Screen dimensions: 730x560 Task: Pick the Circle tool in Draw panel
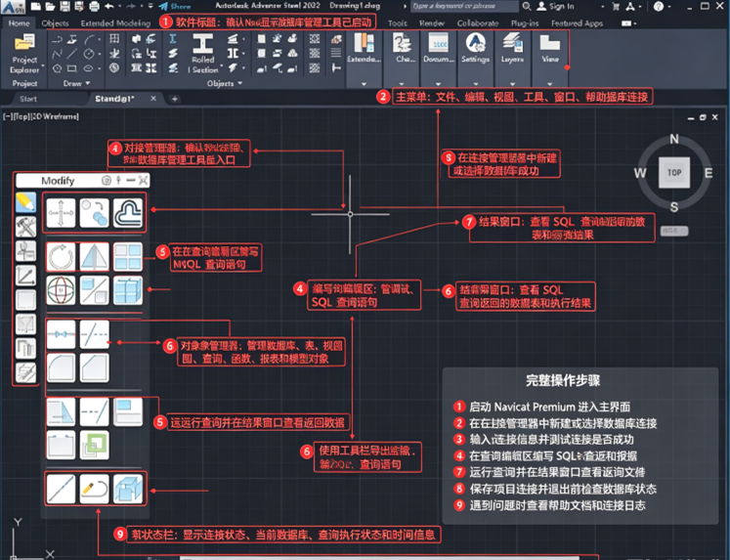(89, 54)
